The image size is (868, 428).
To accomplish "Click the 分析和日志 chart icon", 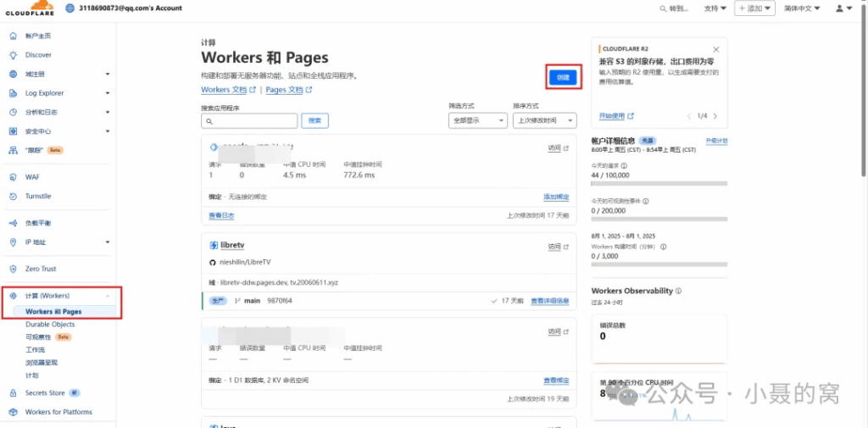I will [14, 112].
